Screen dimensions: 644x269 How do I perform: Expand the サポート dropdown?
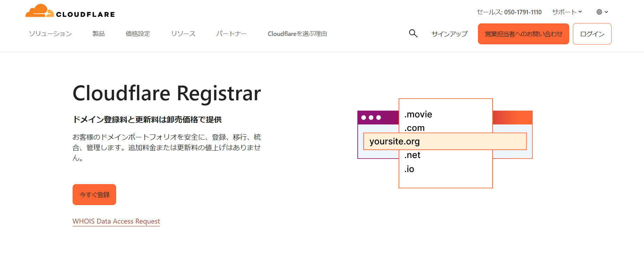pyautogui.click(x=567, y=12)
